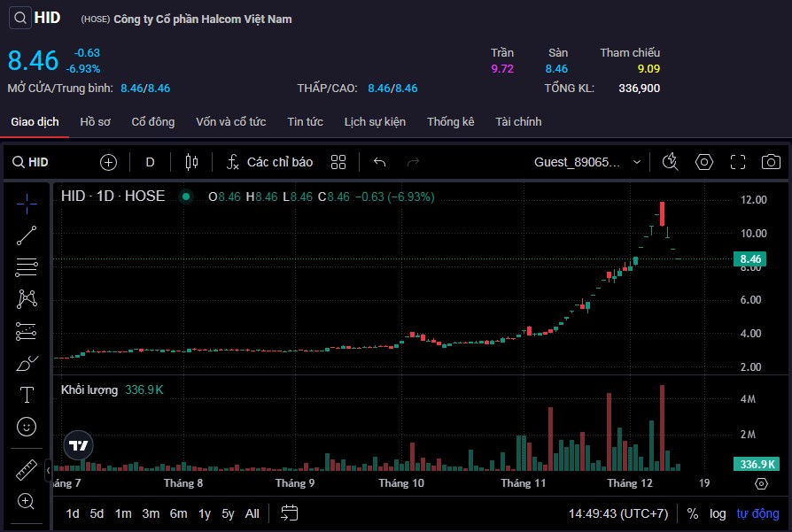Take a chart snapshot with camera icon
Image resolution: width=792 pixels, height=532 pixels.
pos(771,162)
